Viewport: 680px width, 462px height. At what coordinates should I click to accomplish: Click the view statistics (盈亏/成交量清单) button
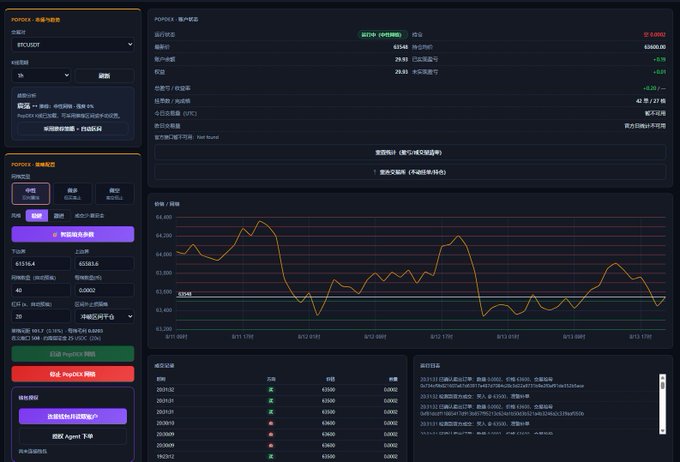[x=410, y=153]
